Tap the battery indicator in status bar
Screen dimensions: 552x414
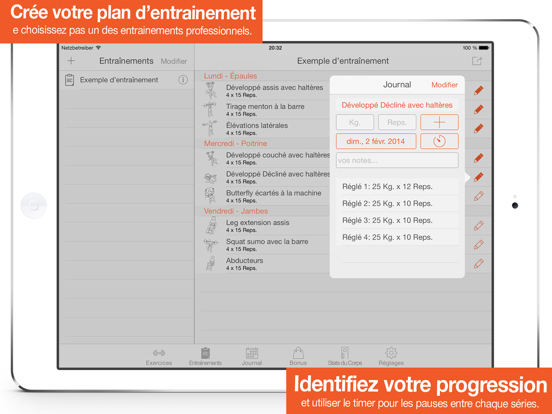(484, 48)
